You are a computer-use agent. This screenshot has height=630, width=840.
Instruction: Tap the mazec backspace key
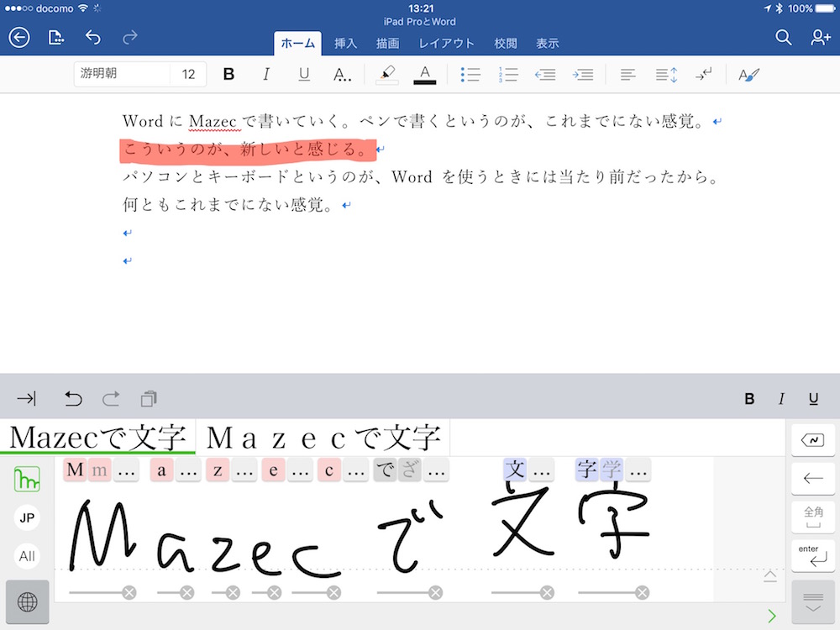click(x=812, y=440)
